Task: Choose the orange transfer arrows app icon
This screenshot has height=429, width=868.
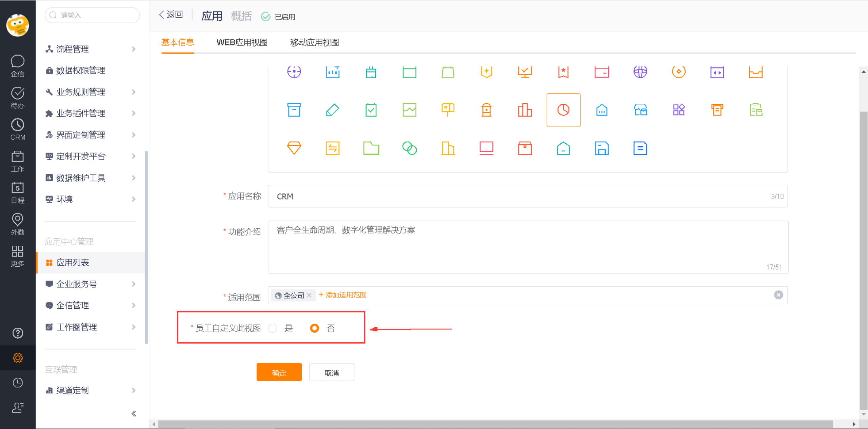Action: tap(332, 148)
